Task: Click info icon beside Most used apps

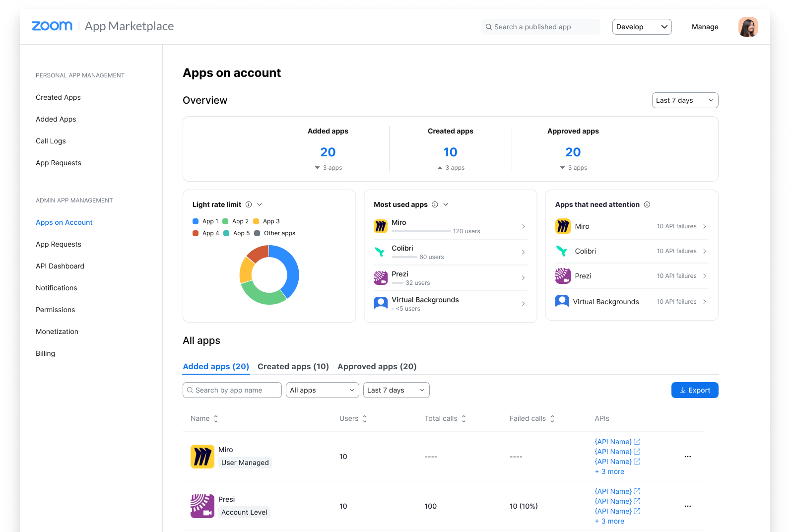Action: [435, 204]
